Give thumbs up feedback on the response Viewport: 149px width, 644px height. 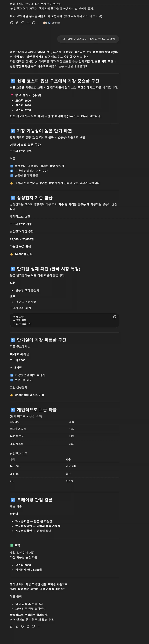(x=17, y=23)
